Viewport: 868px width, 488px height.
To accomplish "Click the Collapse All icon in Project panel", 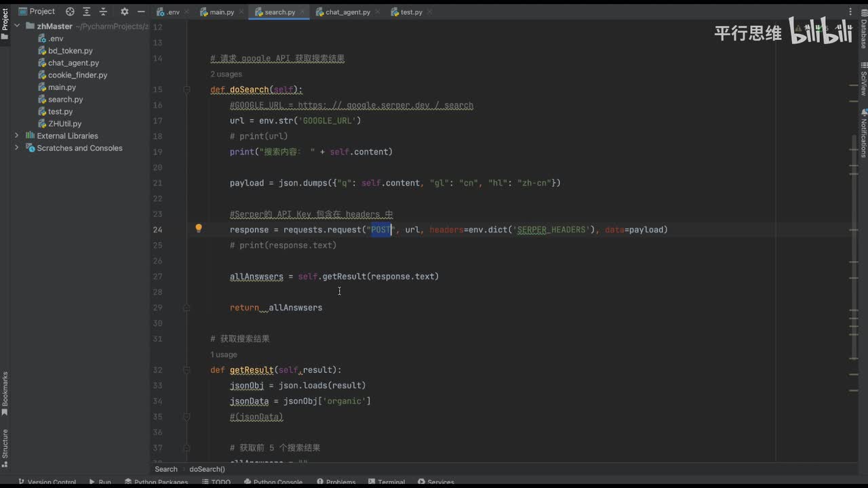I will [x=102, y=12].
